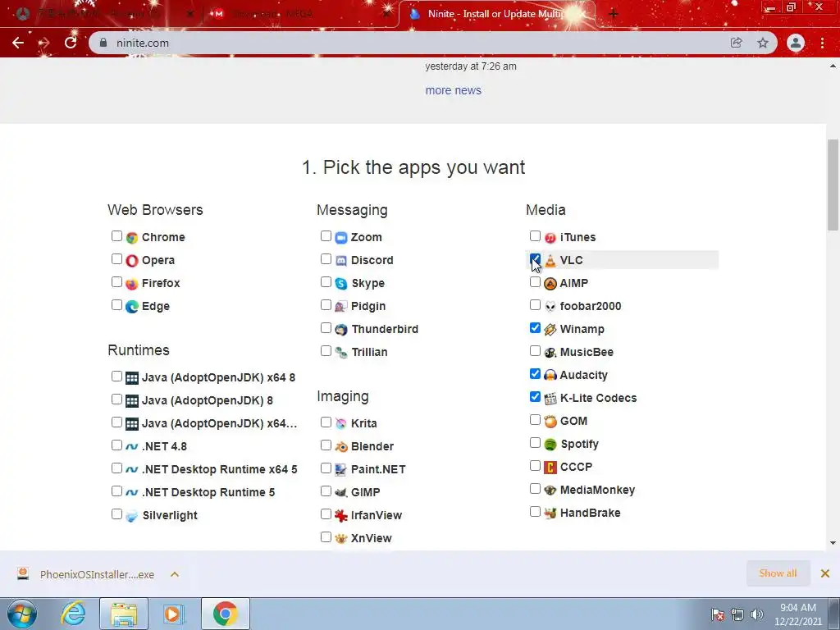Check the Chrome checkbox
The width and height of the screenshot is (840, 630).
116,236
